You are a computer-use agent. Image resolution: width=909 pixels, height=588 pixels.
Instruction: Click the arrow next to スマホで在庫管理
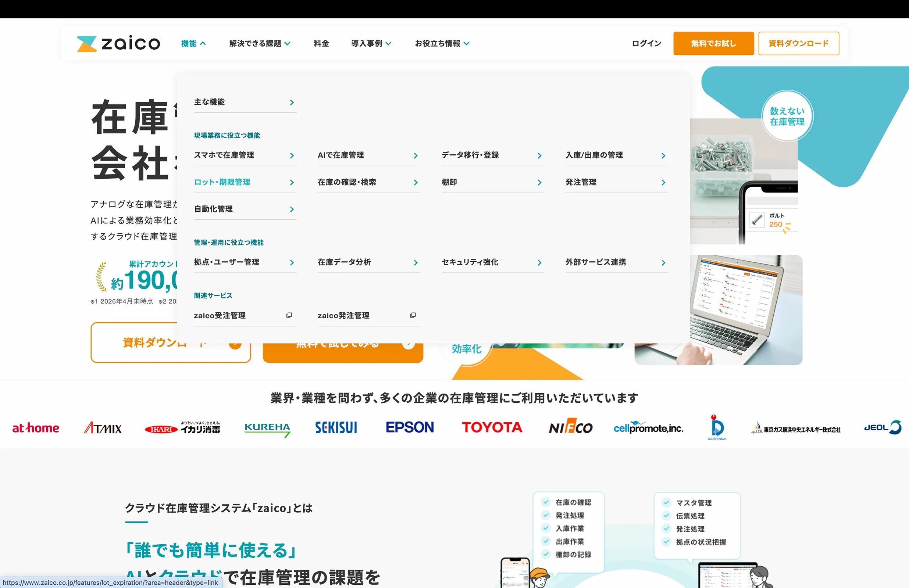292,155
